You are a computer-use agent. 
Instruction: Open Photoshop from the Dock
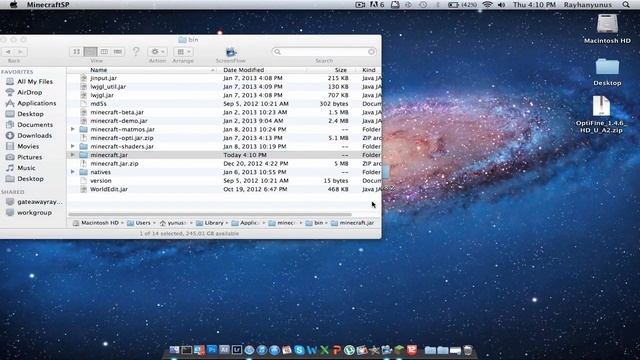212,350
